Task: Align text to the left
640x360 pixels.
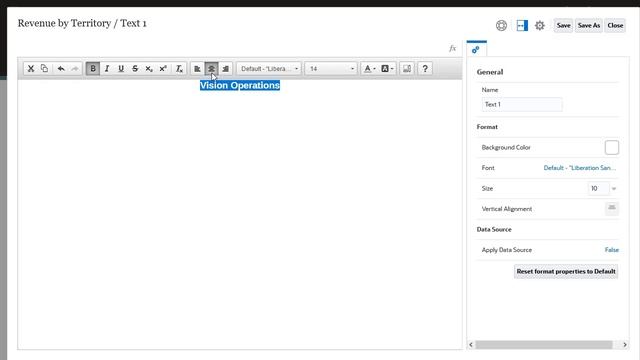Action: coord(197,69)
